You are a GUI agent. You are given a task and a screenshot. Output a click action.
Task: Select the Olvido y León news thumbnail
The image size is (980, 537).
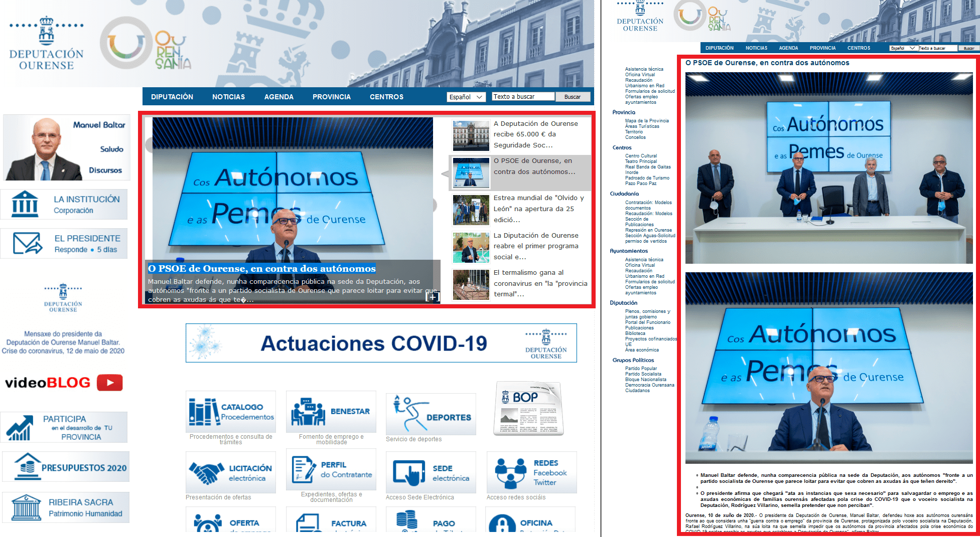point(471,210)
